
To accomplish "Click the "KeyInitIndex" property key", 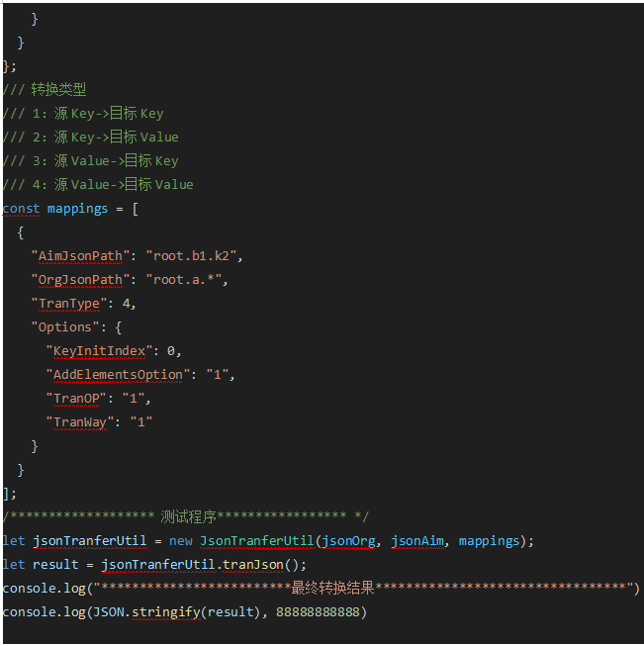I will click(99, 351).
